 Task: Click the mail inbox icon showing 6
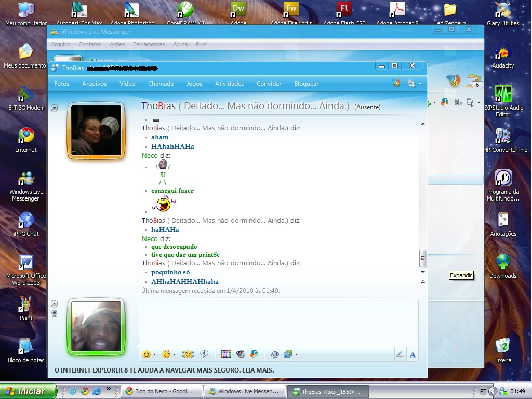pos(474,81)
